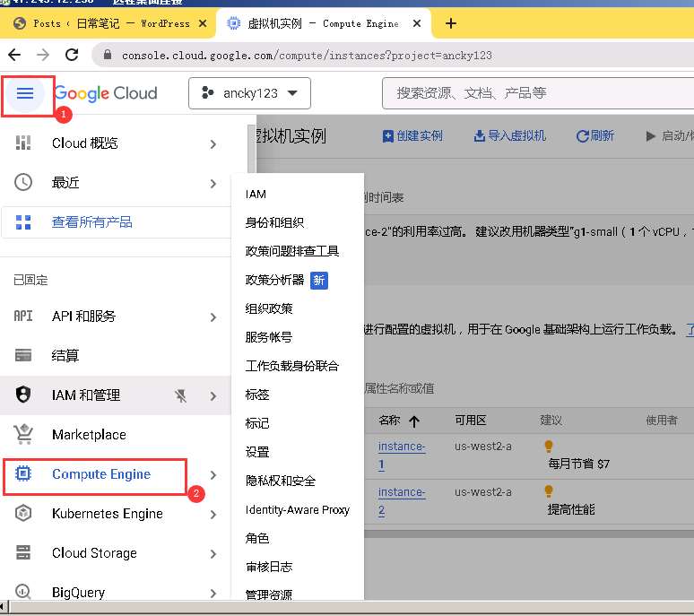Select IAM in the submenu

(x=256, y=195)
